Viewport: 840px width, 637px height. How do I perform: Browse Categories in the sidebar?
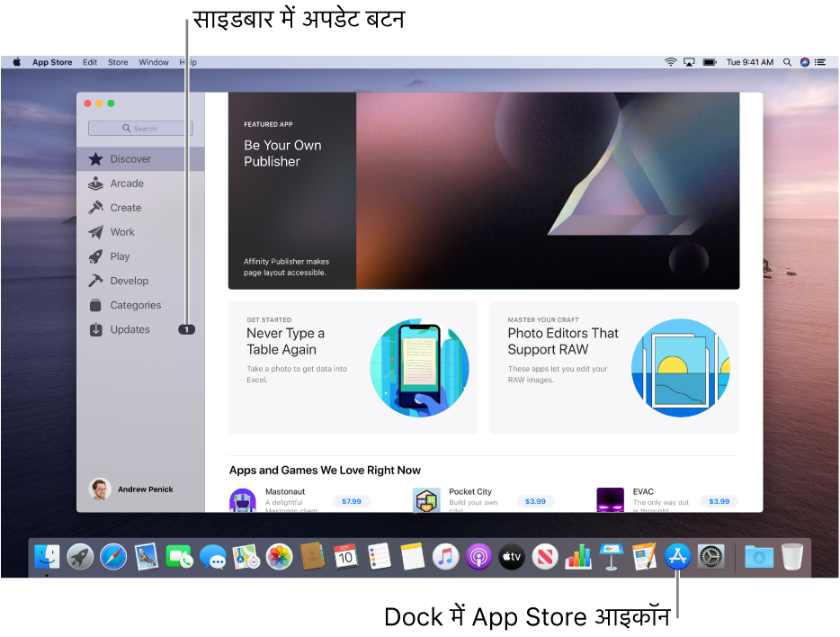[x=140, y=305]
